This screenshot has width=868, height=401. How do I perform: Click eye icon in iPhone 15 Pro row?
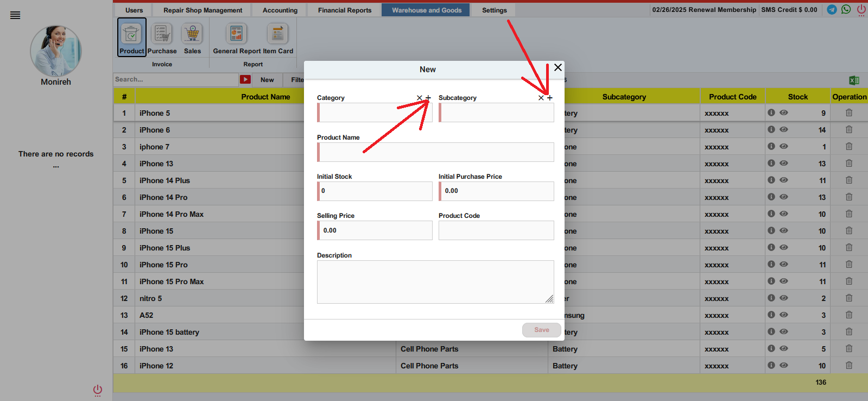click(784, 265)
